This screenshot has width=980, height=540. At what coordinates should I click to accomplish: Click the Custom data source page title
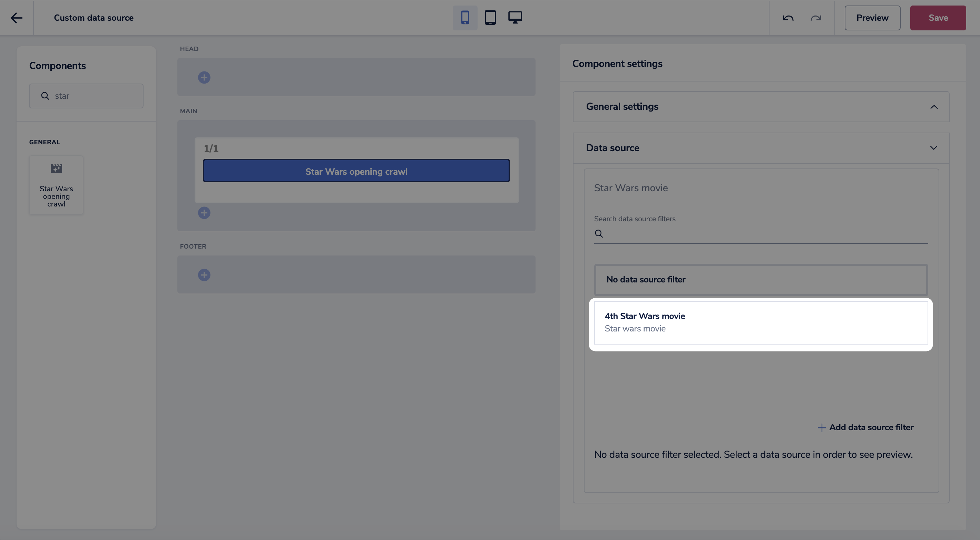tap(94, 18)
